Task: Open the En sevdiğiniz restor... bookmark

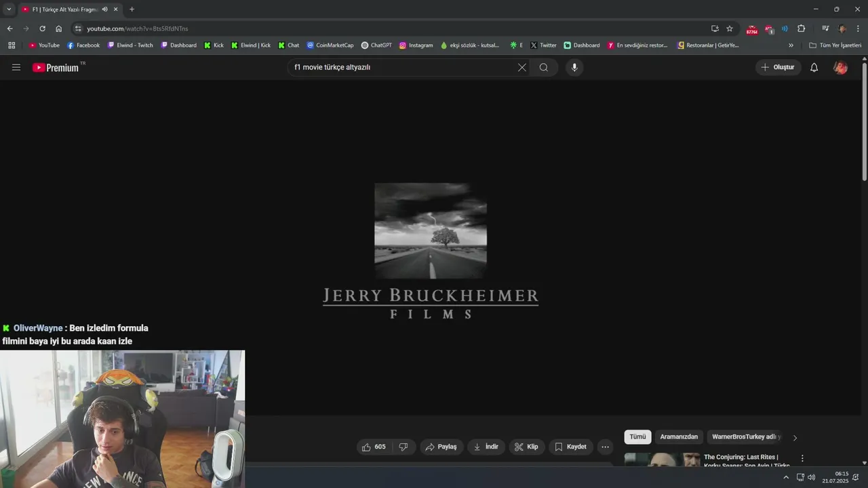Action: tap(637, 45)
